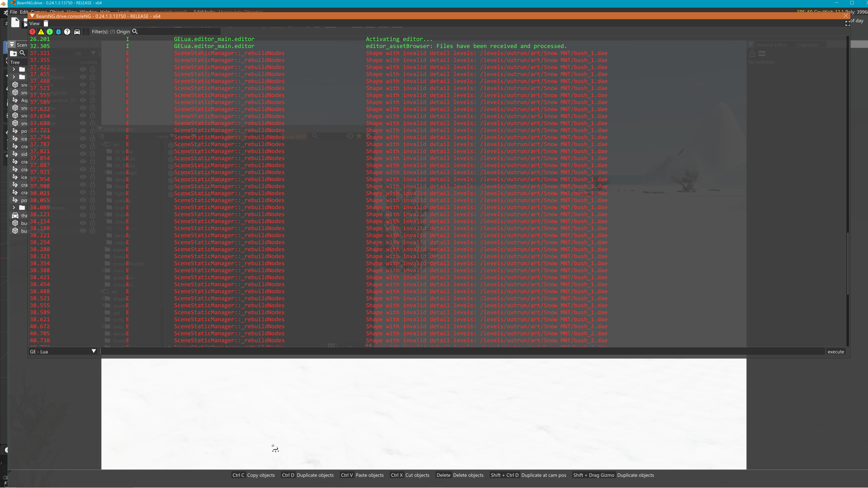Expand the SpawnedVehicles folder chevron

[14, 207]
